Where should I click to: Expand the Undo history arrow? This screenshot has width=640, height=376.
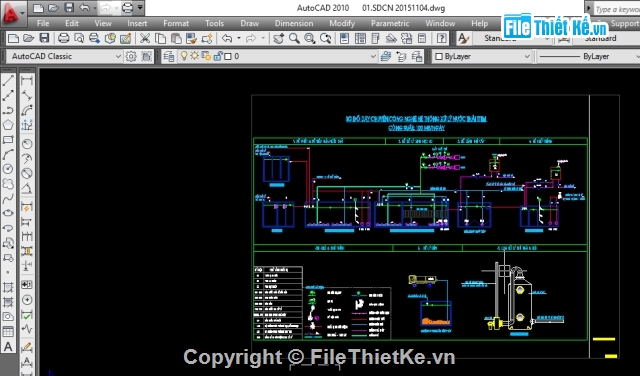238,39
